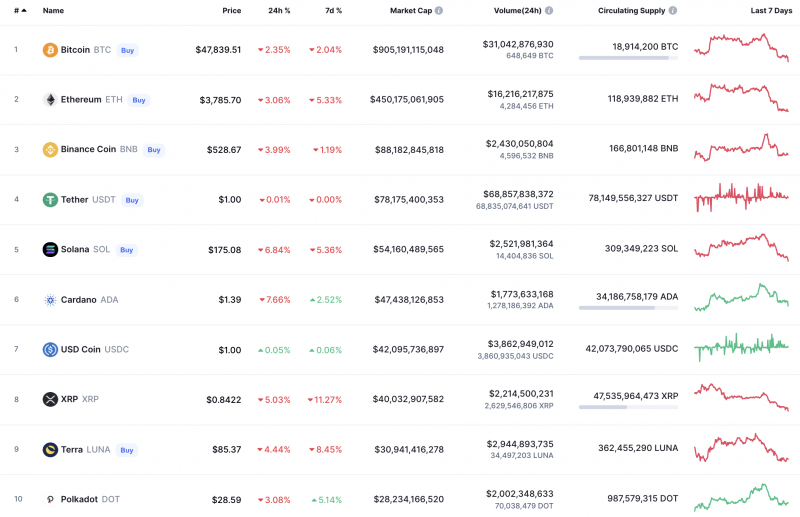
Task: Sort table by rank number column
Action: click(19, 11)
